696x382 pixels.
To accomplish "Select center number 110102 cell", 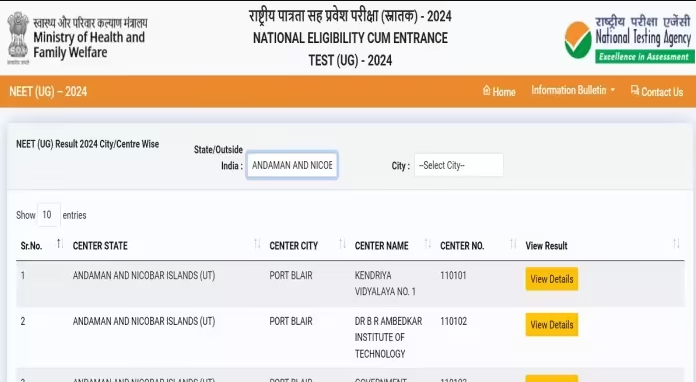I will coord(453,321).
